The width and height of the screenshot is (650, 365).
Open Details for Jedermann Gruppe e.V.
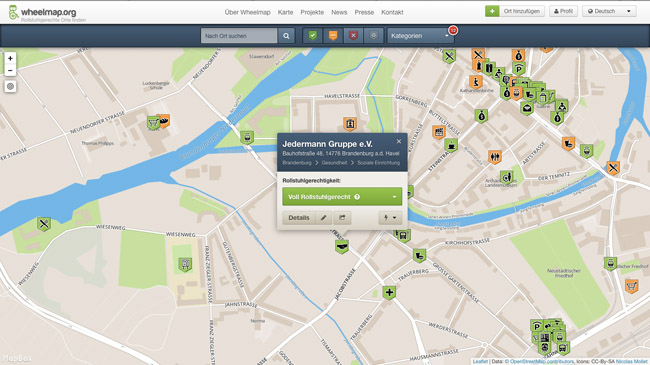pos(299,217)
